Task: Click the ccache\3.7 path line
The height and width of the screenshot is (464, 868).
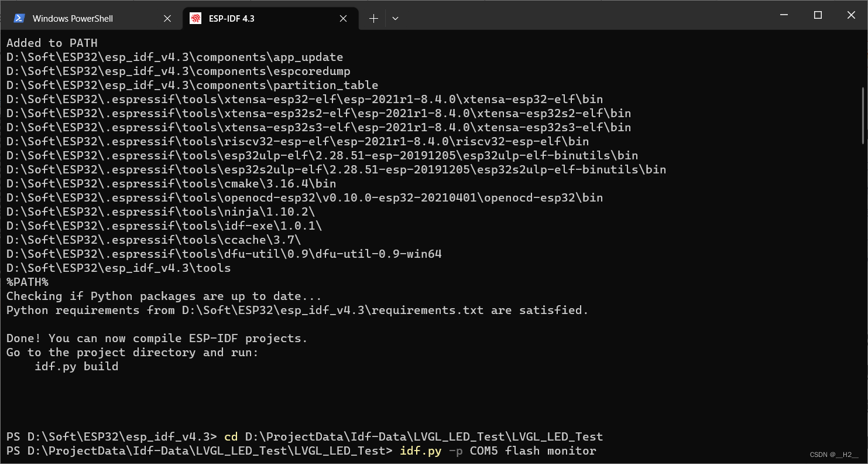Action: pos(154,240)
